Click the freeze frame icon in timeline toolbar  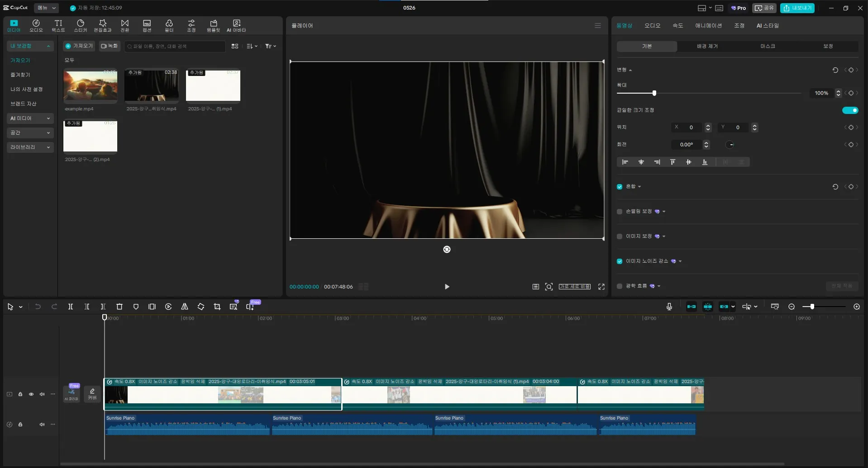152,307
